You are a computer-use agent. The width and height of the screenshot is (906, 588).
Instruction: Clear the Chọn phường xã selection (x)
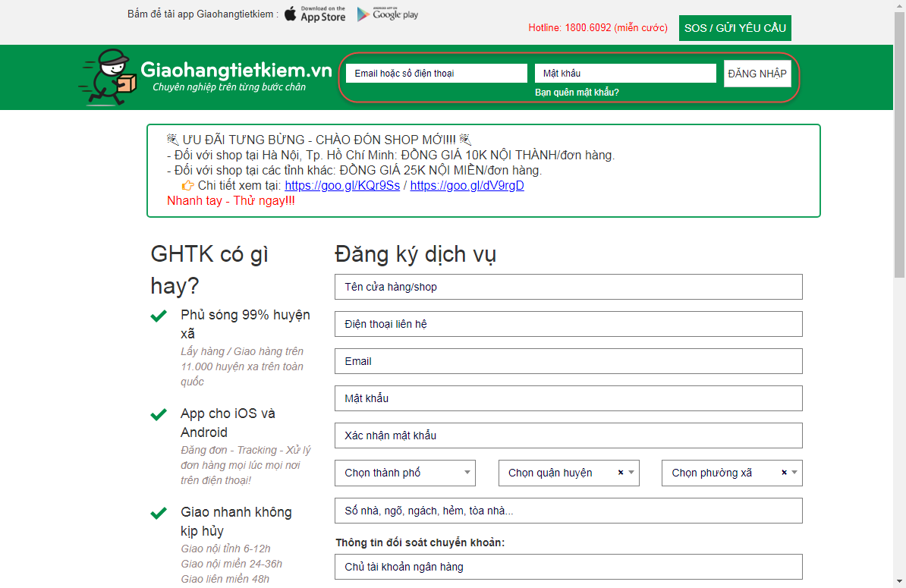click(x=784, y=473)
